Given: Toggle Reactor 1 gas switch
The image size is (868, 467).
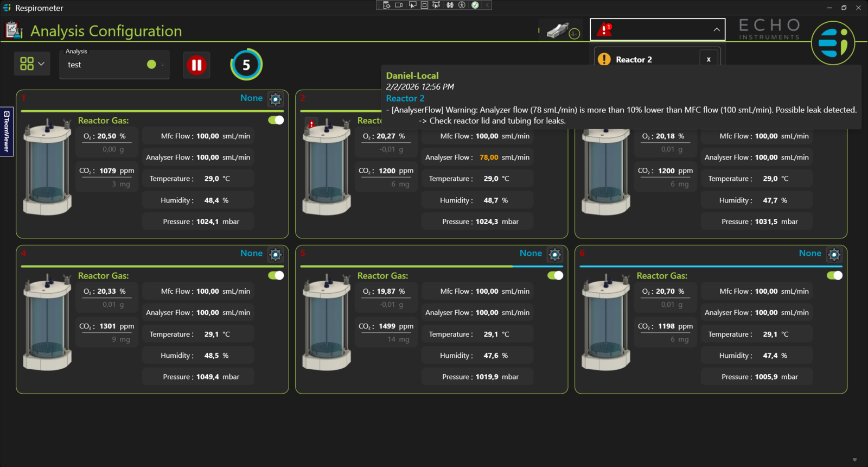Looking at the screenshot, I should click(x=276, y=120).
